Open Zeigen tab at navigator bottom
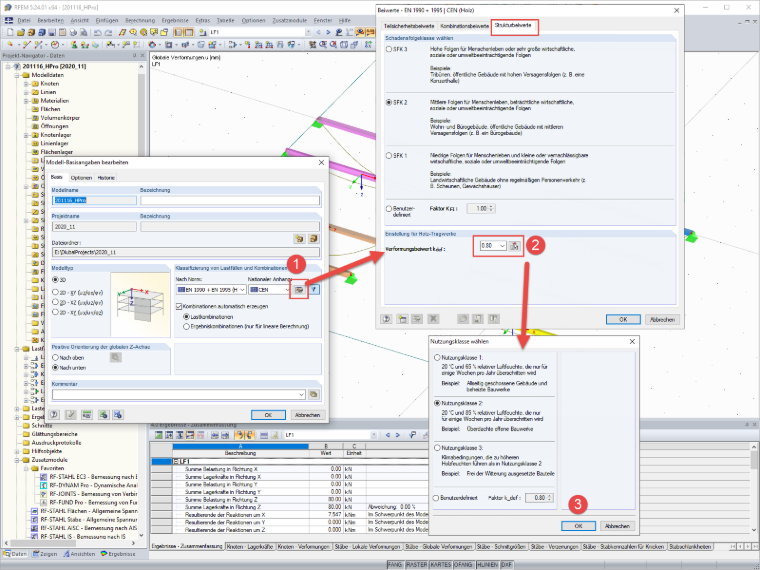The width and height of the screenshot is (760, 570). [x=45, y=554]
